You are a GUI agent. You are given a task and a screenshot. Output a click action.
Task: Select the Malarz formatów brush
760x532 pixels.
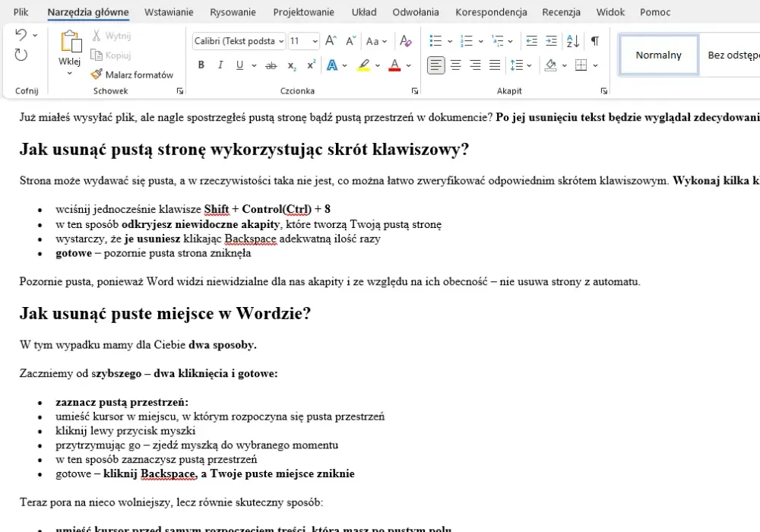coord(97,74)
